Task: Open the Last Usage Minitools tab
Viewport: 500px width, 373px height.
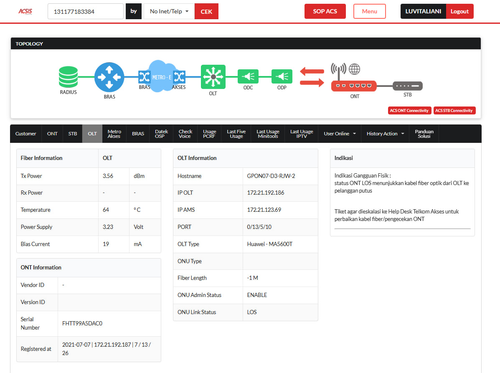Action: tap(268, 134)
